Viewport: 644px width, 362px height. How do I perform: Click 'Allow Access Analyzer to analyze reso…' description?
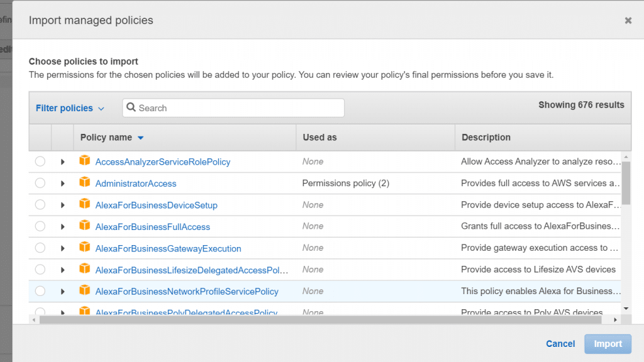(x=540, y=162)
